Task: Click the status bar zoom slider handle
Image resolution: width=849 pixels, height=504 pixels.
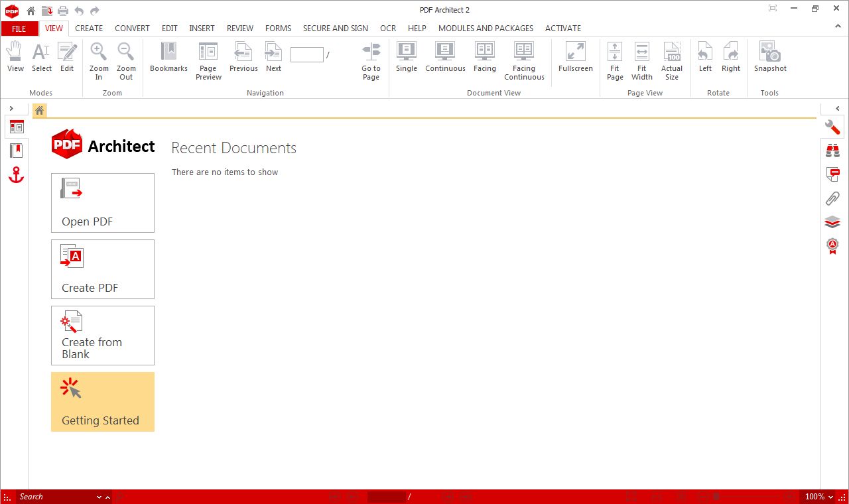Action: click(716, 497)
